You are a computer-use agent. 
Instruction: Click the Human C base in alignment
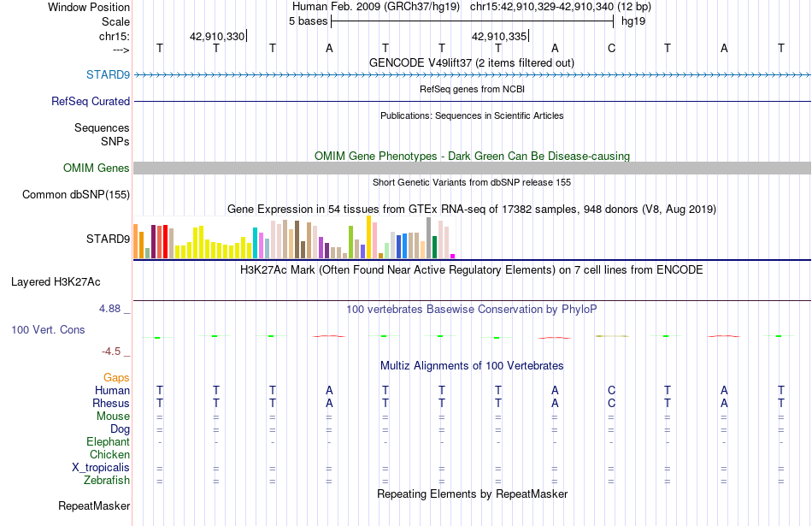tap(611, 390)
